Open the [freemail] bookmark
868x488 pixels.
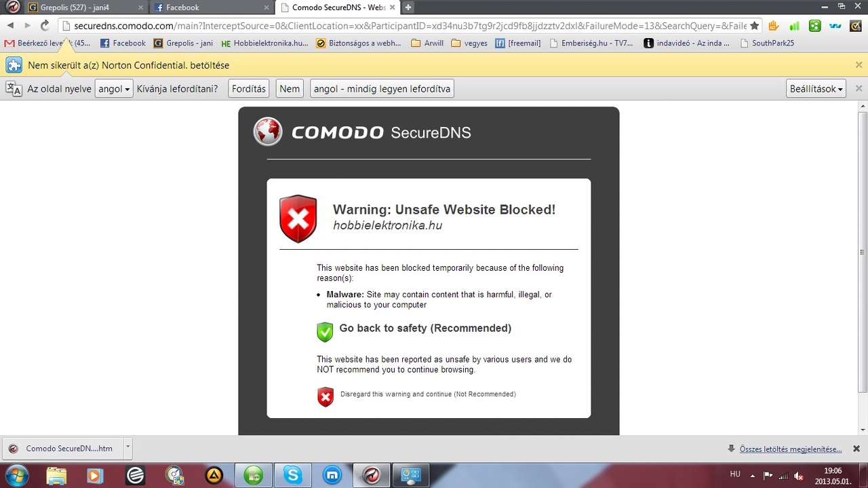(518, 43)
